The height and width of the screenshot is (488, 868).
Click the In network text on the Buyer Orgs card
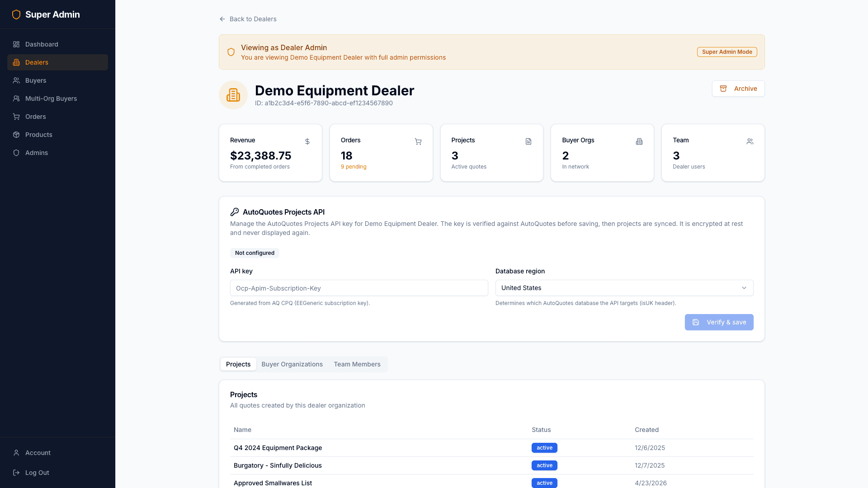coord(576,167)
